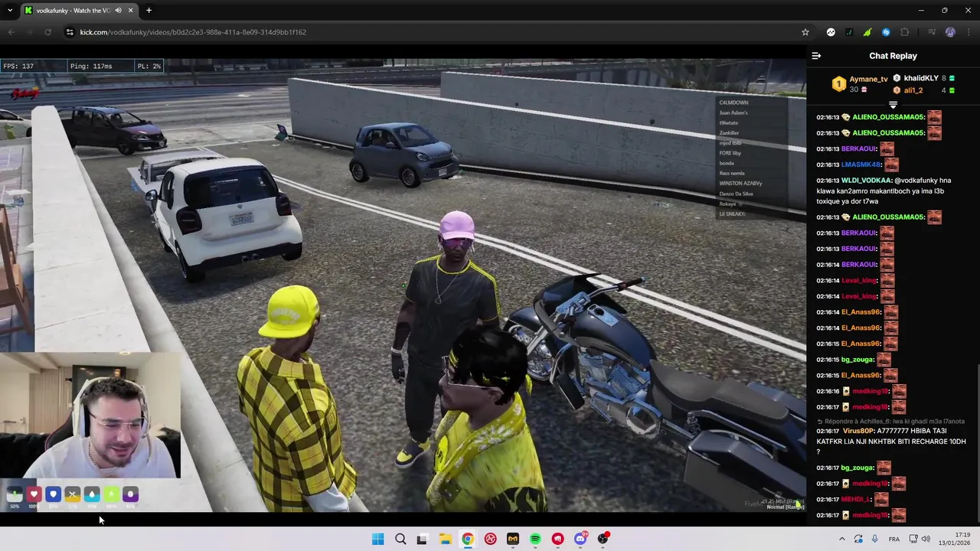Open Windows taskbar Search
980x551 pixels.
pos(400,540)
